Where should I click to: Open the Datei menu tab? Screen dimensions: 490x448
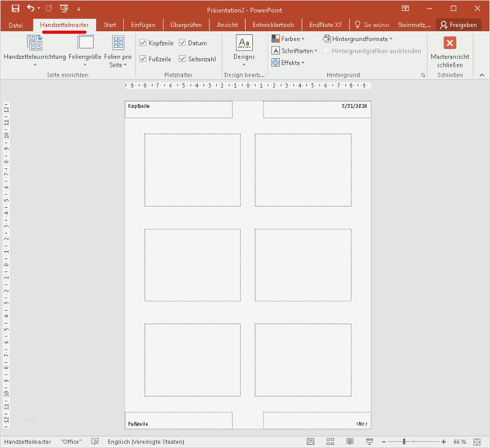click(16, 25)
